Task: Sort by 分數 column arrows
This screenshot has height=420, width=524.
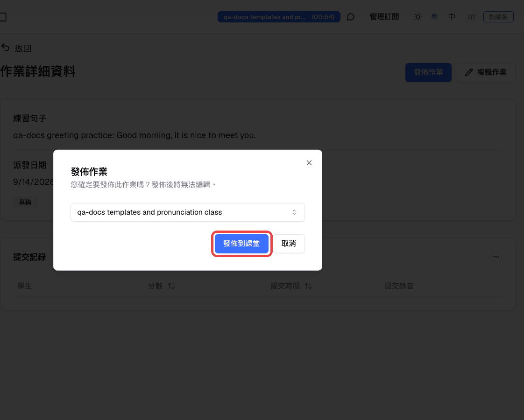Action: 171,286
